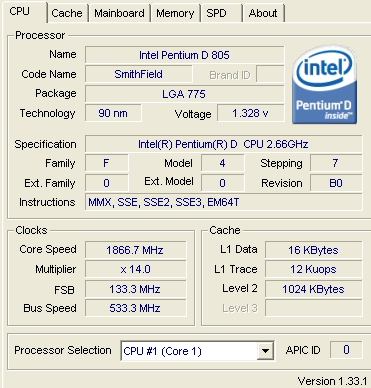Click the Package value LGA 775

coord(184,94)
